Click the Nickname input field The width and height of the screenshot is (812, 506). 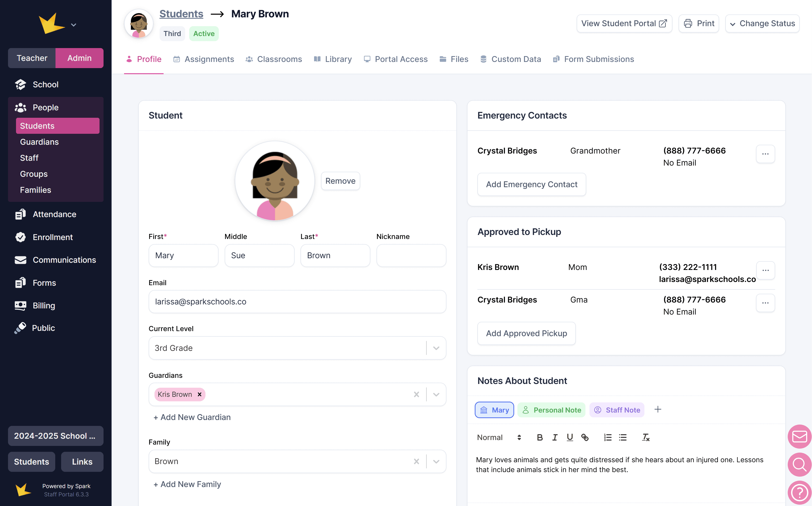point(411,255)
